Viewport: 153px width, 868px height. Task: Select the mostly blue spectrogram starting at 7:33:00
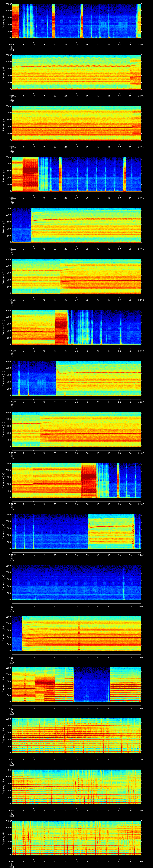77,583
